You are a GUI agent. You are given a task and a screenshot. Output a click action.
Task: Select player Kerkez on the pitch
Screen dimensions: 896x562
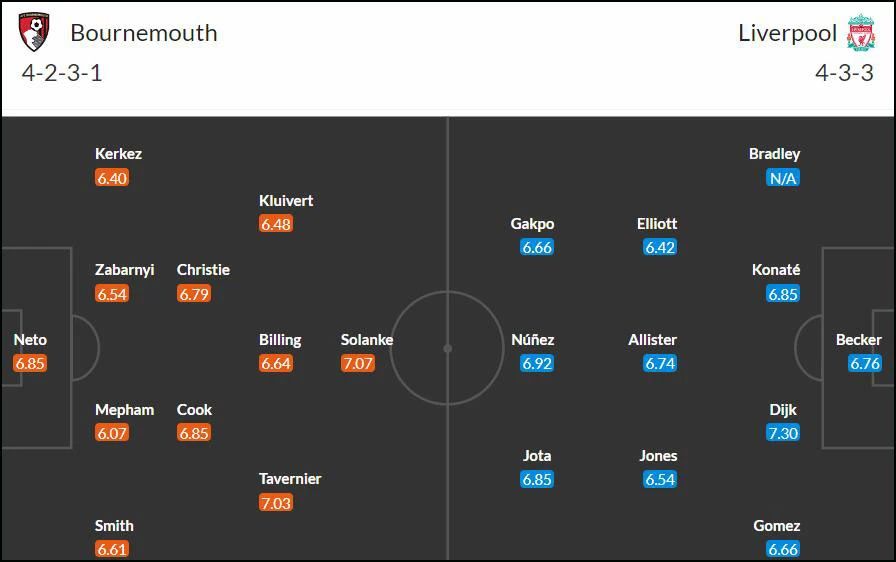(118, 154)
